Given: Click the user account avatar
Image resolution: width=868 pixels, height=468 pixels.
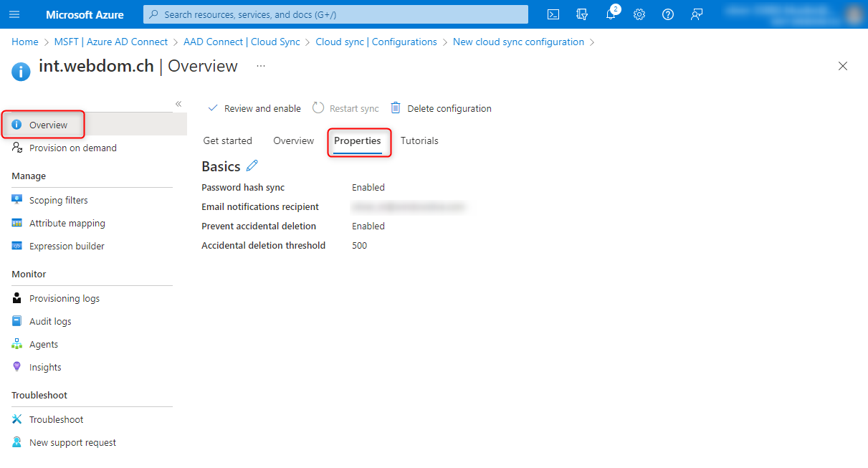Looking at the screenshot, I should pos(853,14).
